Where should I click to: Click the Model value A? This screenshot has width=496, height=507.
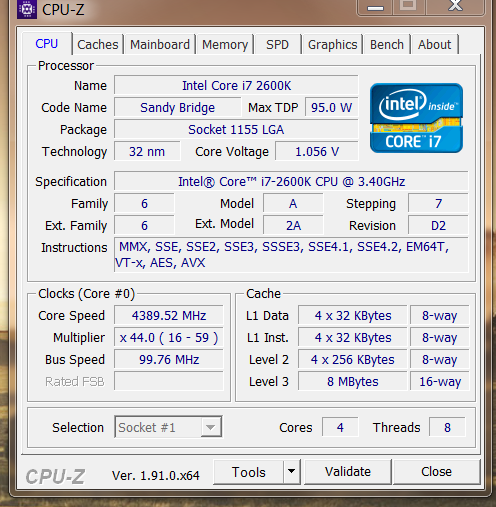tap(293, 204)
